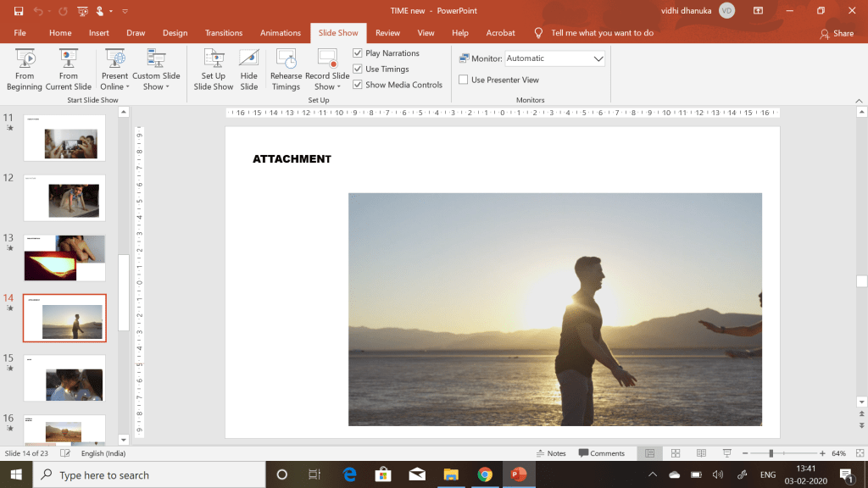The height and width of the screenshot is (488, 868).
Task: Start slideshow From Beginning
Action: pos(25,69)
